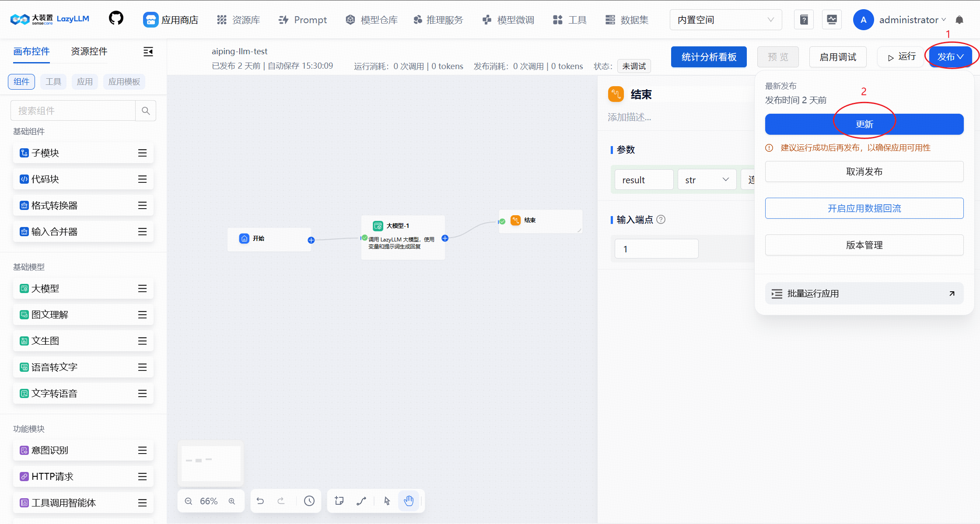The image size is (980, 524).
Task: Collapse the left panel via sidebar icon
Action: coord(148,52)
